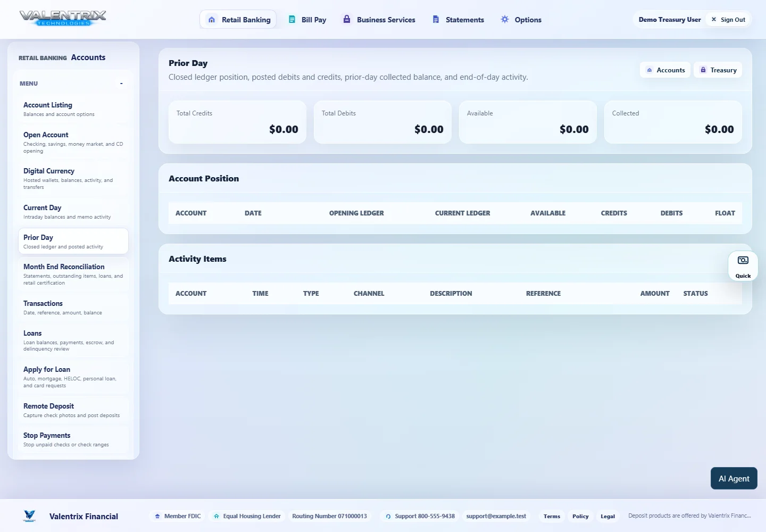
Task: Select Prior Day menu item
Action: pyautogui.click(x=73, y=242)
